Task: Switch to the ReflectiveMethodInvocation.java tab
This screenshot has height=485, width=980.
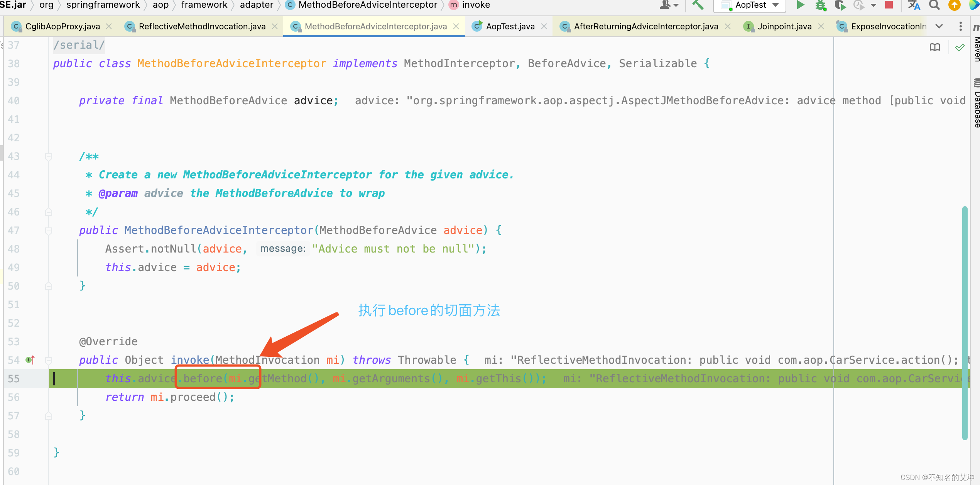Action: [201, 26]
